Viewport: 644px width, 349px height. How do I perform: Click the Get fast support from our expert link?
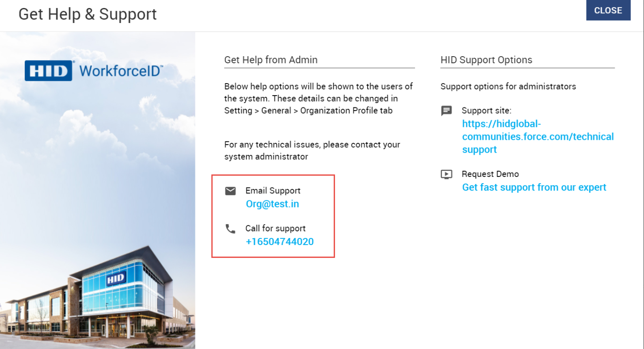534,187
